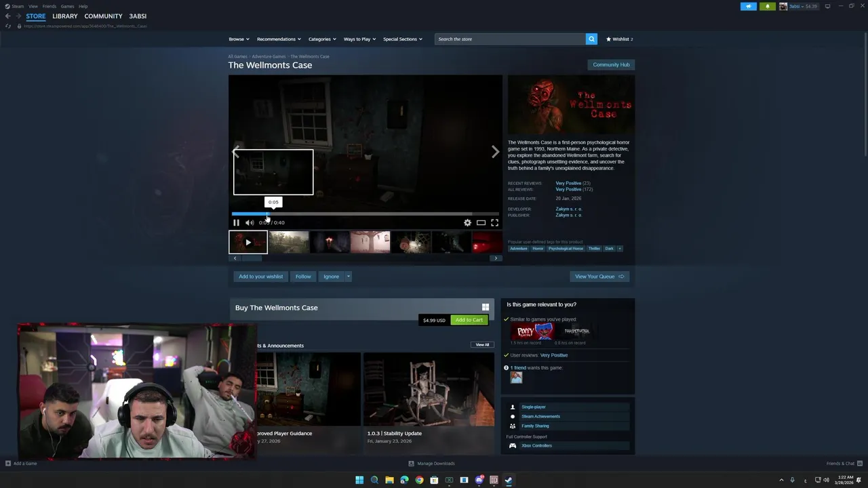Open the Games menu
Screen dimensions: 868x488
[67, 6]
